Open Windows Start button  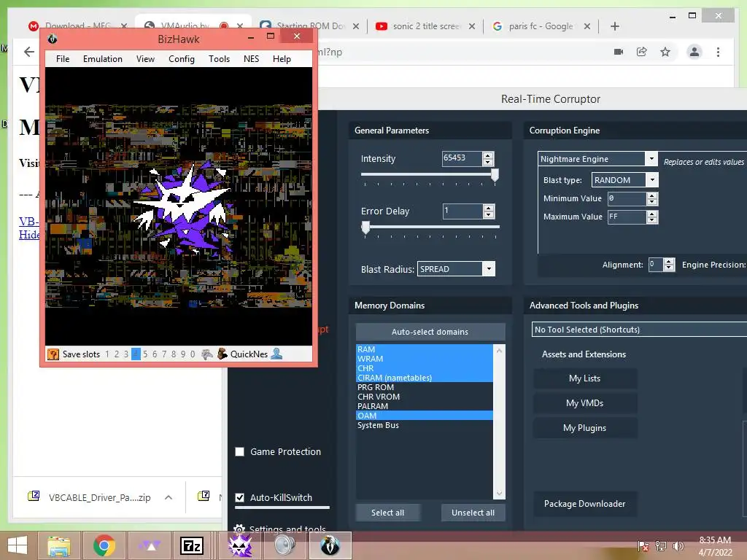tap(18, 545)
